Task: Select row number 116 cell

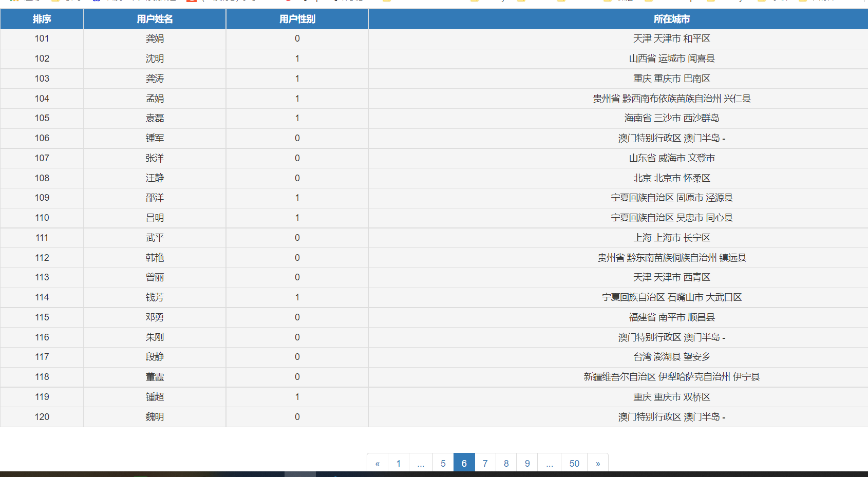Action: click(x=42, y=337)
